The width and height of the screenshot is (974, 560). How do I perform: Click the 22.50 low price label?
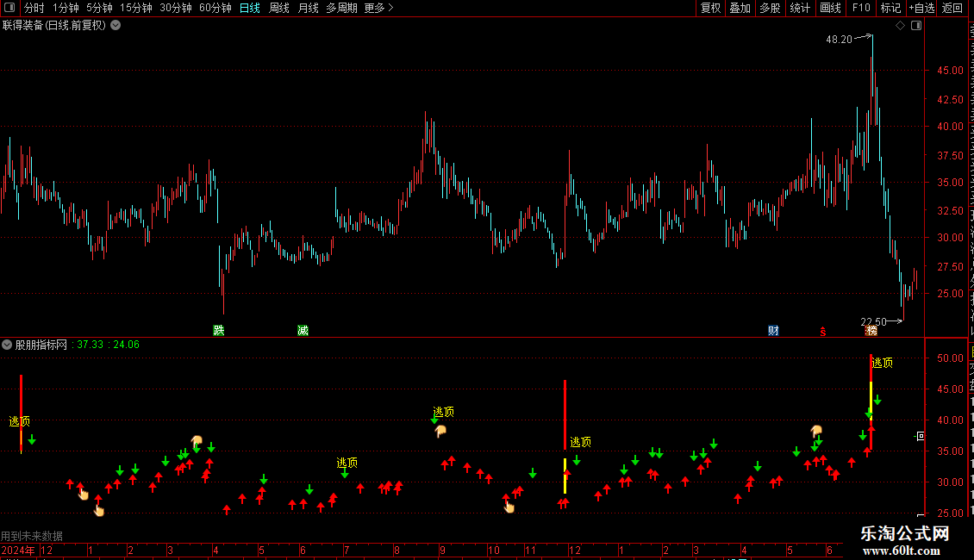click(x=873, y=321)
